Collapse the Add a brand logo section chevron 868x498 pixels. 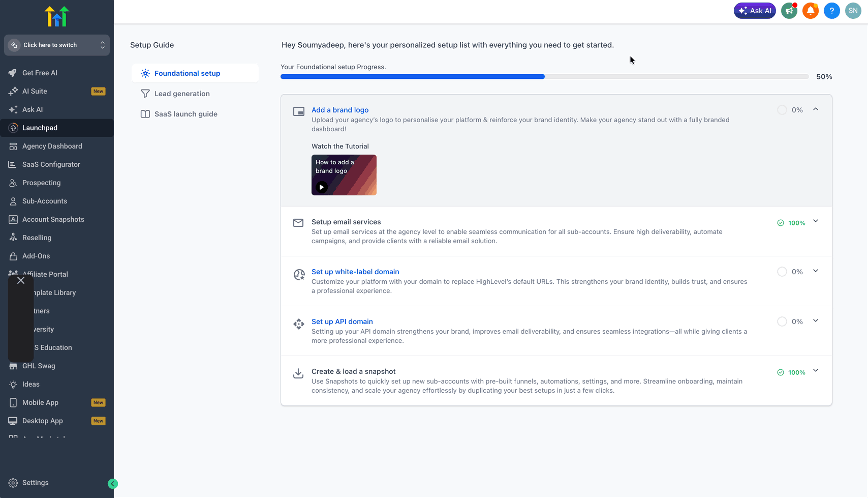816,109
